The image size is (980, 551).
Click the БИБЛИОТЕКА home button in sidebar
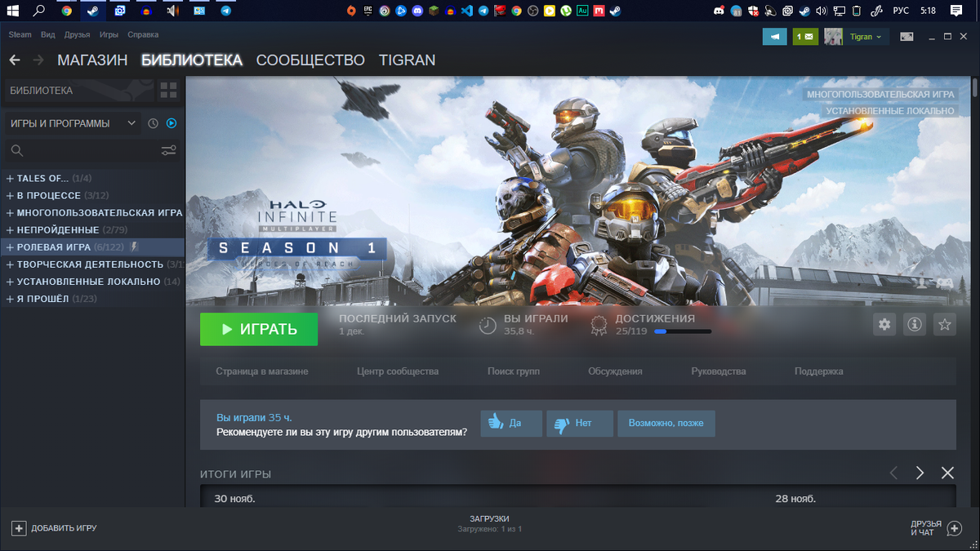point(78,90)
